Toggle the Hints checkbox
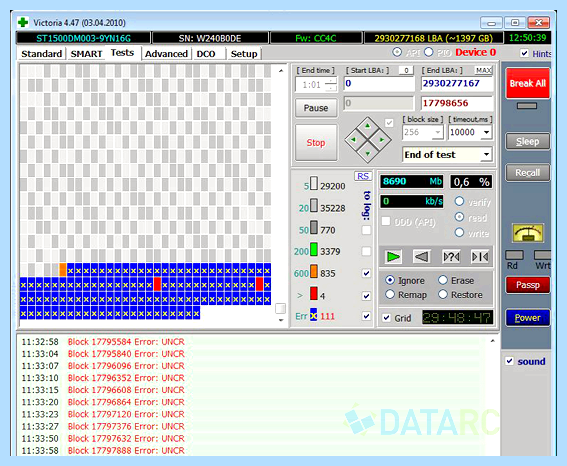Viewport: 567px width, 466px height. coord(524,54)
